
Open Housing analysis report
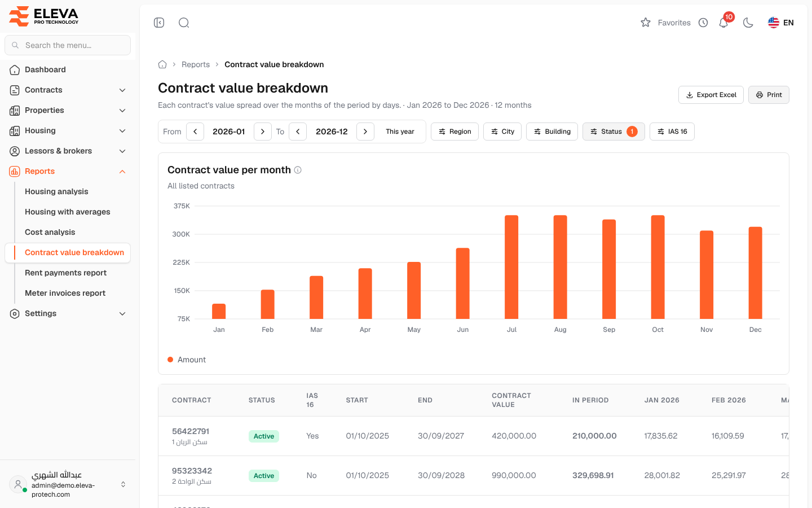click(56, 191)
